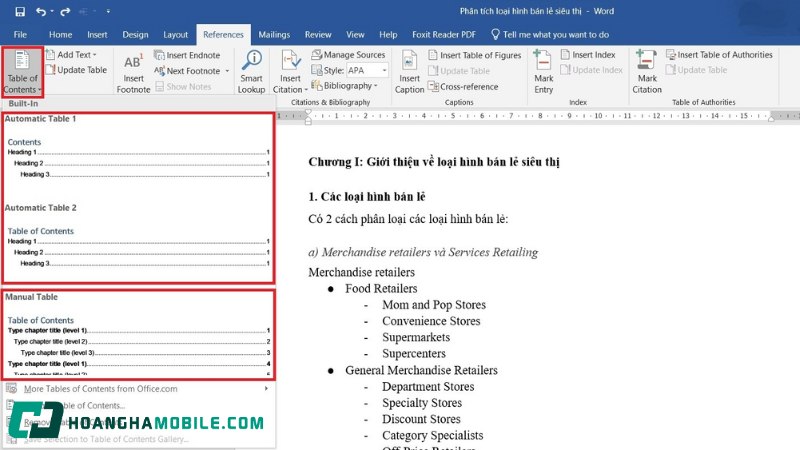Click the Table of Contents button
The image size is (800, 450).
[21, 70]
